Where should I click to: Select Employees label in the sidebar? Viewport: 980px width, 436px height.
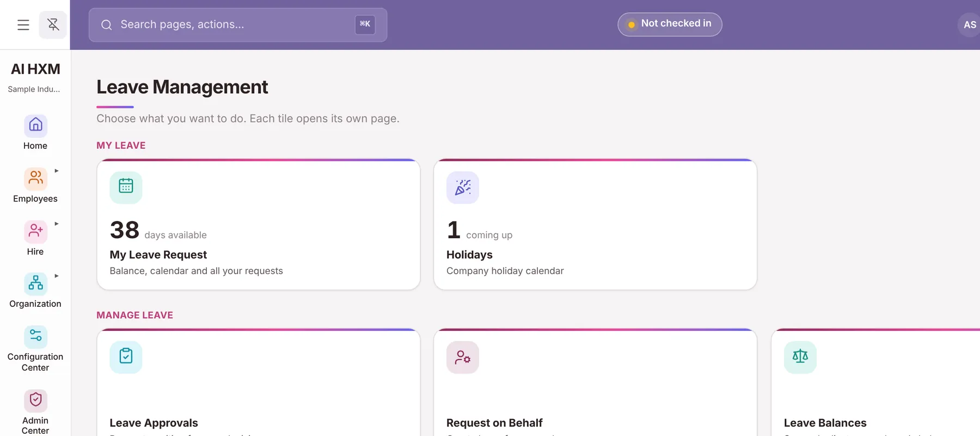click(x=35, y=198)
